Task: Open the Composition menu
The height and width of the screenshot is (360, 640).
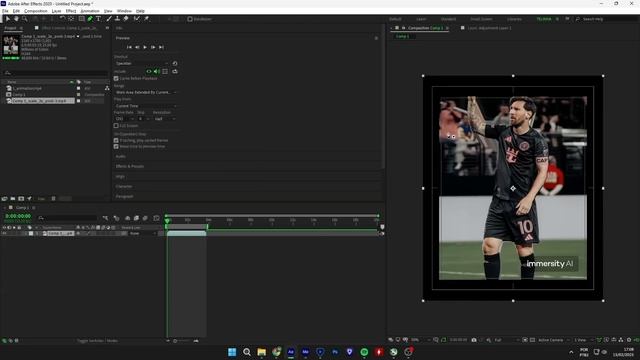Action: click(36, 11)
